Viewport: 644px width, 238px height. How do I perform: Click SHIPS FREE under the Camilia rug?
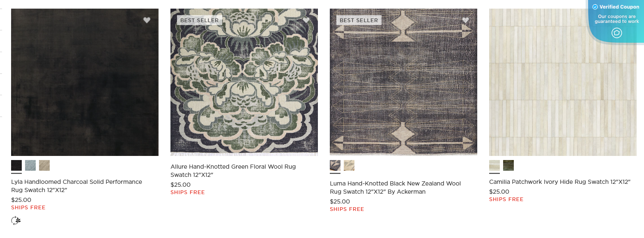pos(506,199)
